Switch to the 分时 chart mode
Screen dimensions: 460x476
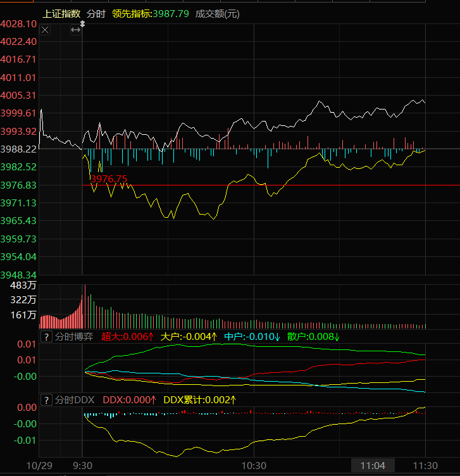click(96, 13)
